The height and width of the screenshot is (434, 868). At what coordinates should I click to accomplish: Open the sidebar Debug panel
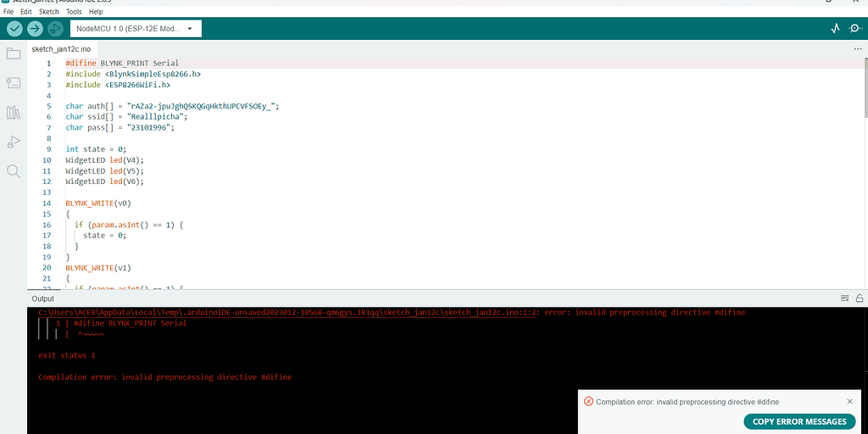(x=14, y=142)
